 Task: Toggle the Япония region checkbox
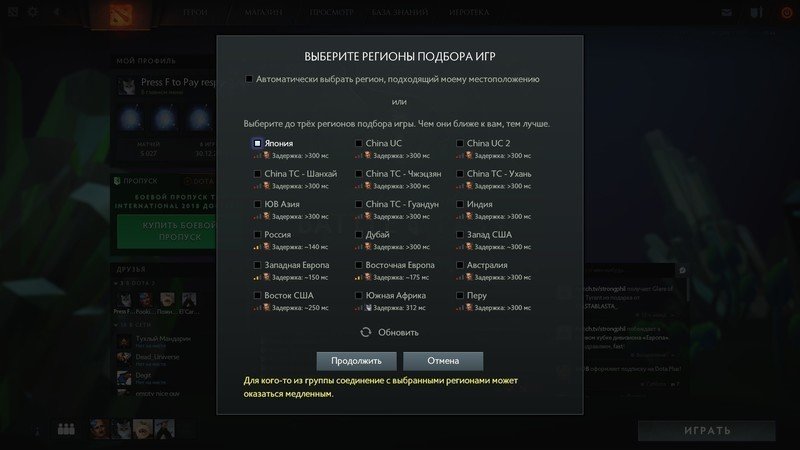[257, 143]
